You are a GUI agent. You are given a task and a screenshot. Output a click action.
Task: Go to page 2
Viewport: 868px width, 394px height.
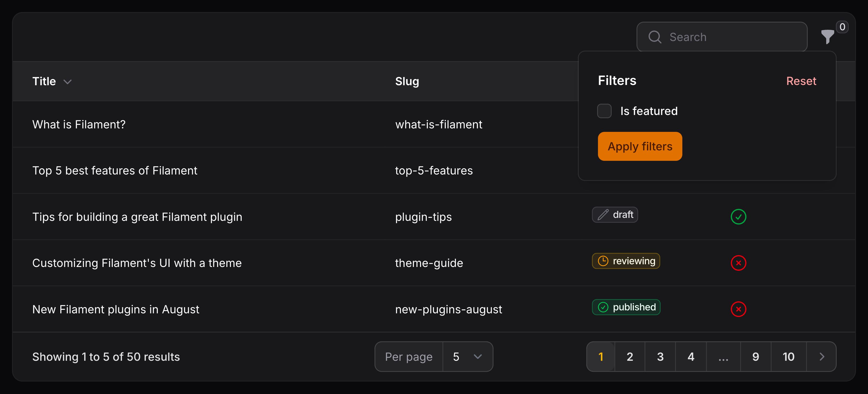pos(630,356)
